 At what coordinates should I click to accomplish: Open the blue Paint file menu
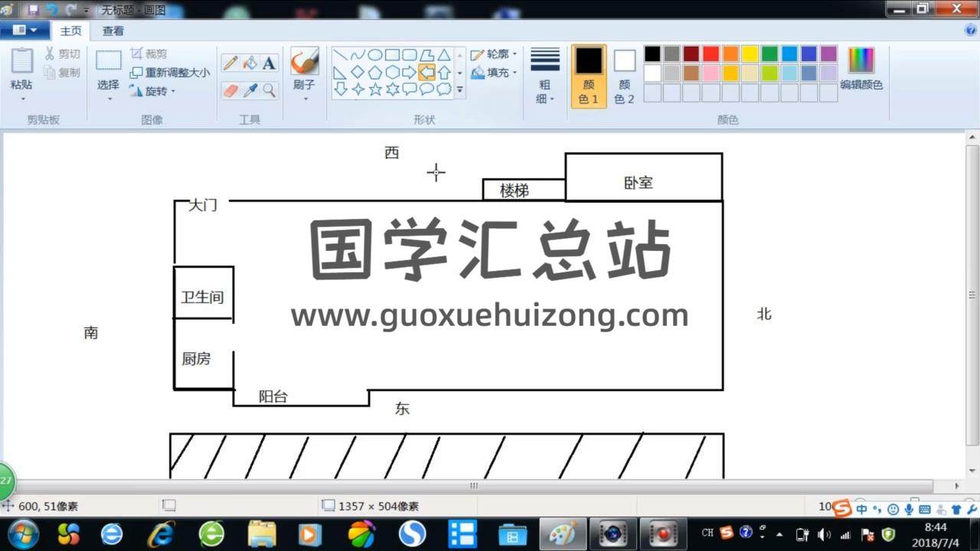[24, 31]
